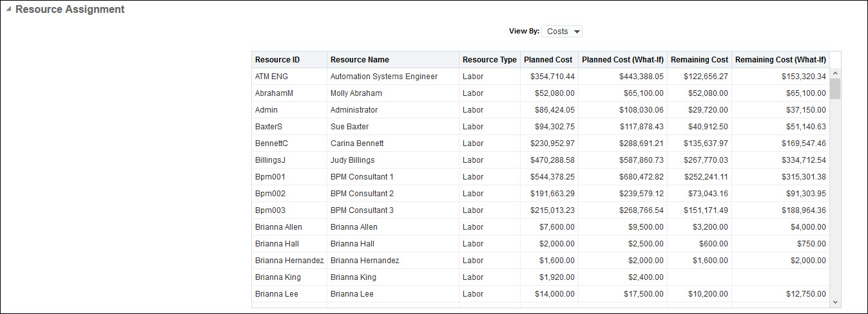Collapse the Resource Assignment section
The height and width of the screenshot is (314, 868).
coord(8,10)
